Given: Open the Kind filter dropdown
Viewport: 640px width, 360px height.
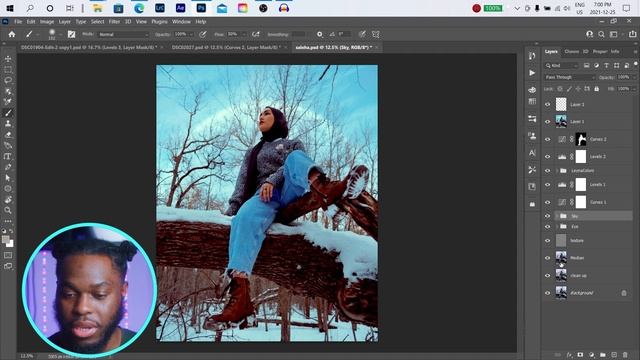Looking at the screenshot, I should [562, 65].
